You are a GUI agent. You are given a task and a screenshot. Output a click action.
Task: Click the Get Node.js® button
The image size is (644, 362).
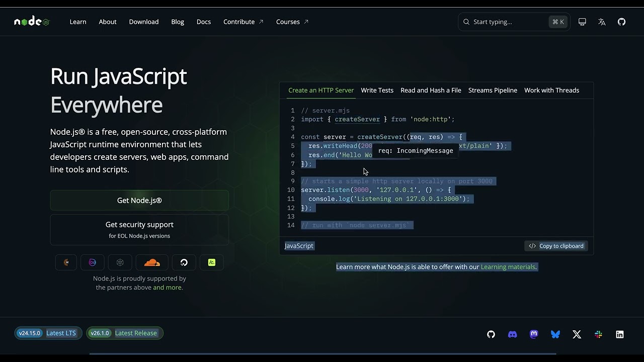pyautogui.click(x=139, y=200)
